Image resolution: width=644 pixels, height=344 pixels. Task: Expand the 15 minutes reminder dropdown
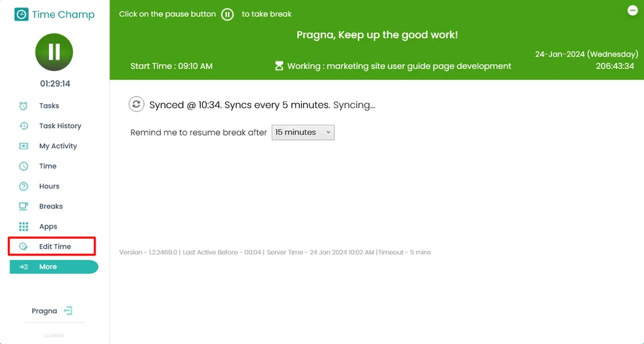tap(303, 133)
